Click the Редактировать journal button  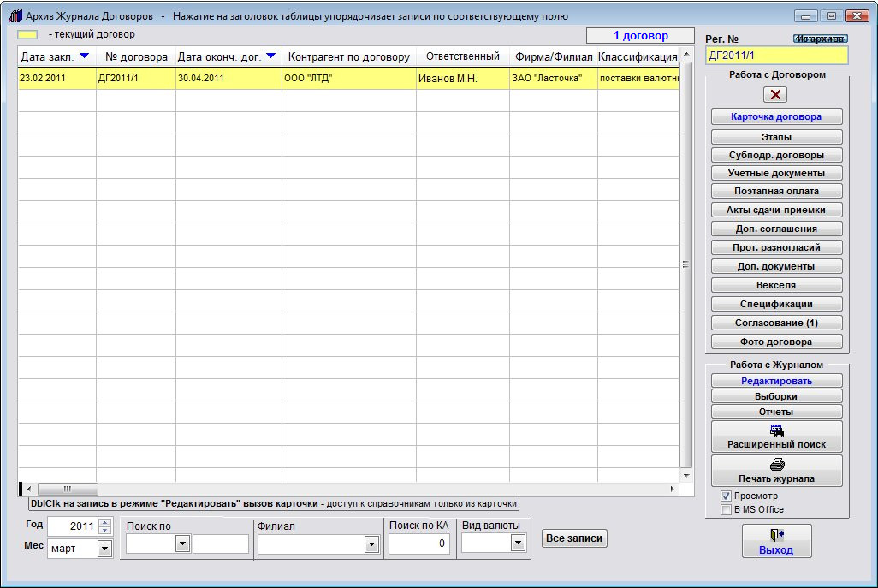tap(777, 381)
